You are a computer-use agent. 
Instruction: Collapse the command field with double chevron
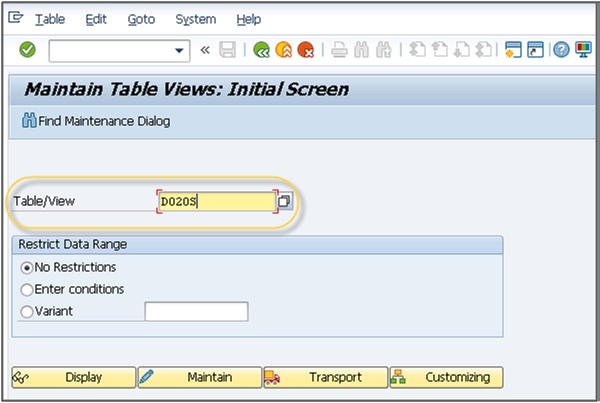coord(206,50)
